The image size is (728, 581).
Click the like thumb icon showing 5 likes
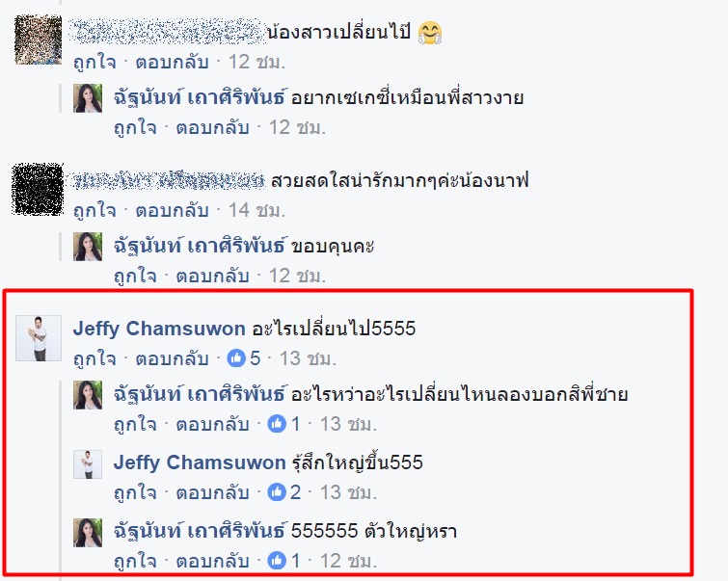(x=236, y=358)
